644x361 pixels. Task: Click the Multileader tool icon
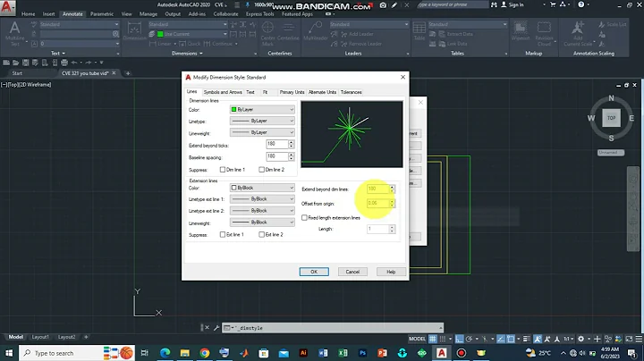click(x=315, y=28)
